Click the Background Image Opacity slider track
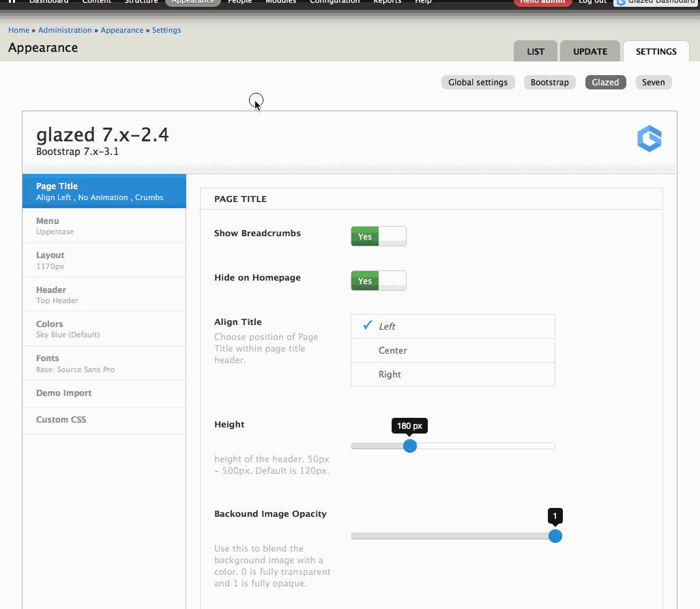Viewport: 700px width, 609px height. 452,536
